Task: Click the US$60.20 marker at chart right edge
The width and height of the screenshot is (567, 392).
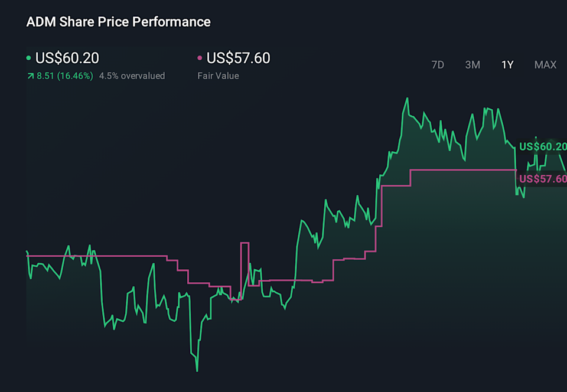Action: tap(542, 145)
